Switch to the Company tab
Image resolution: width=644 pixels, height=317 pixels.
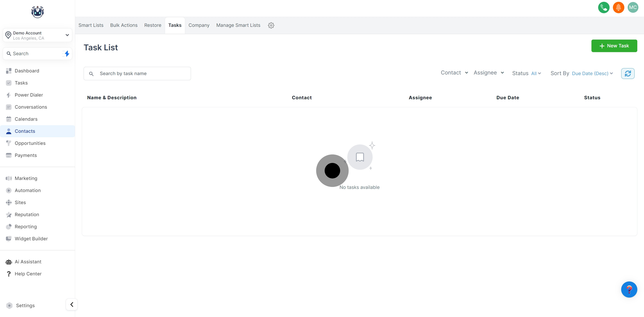[x=199, y=25]
